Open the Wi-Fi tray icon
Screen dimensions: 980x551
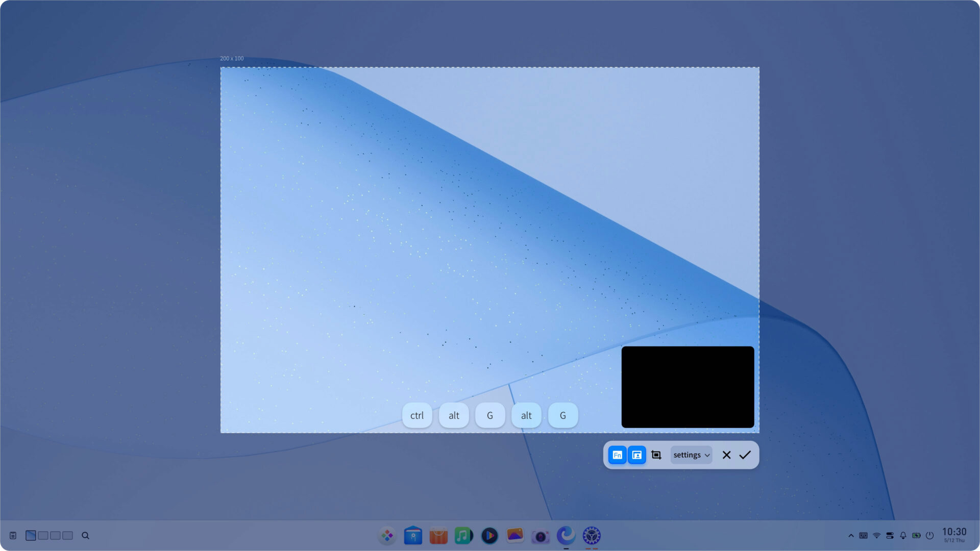(877, 536)
